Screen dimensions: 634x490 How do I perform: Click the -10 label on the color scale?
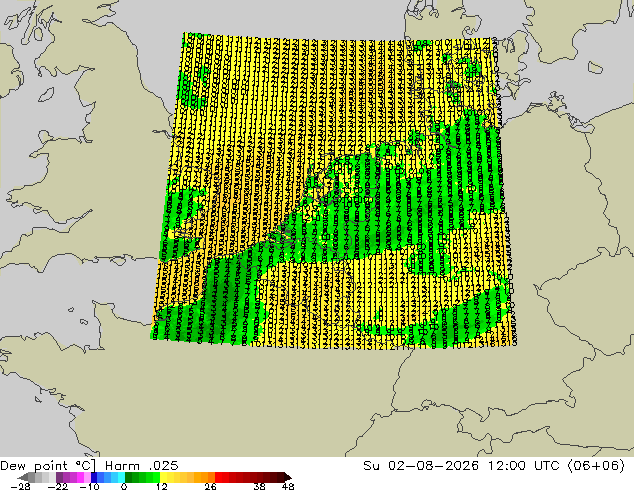(x=90, y=486)
